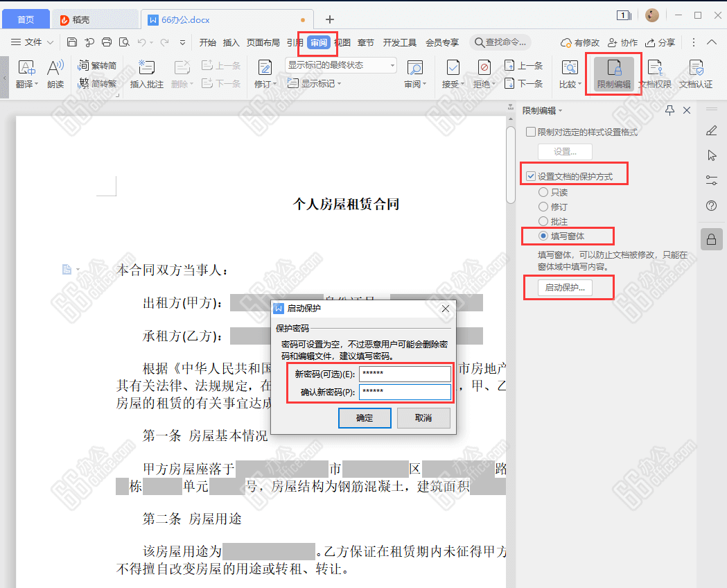Click the 翻译 (Translate) icon

pyautogui.click(x=25, y=73)
